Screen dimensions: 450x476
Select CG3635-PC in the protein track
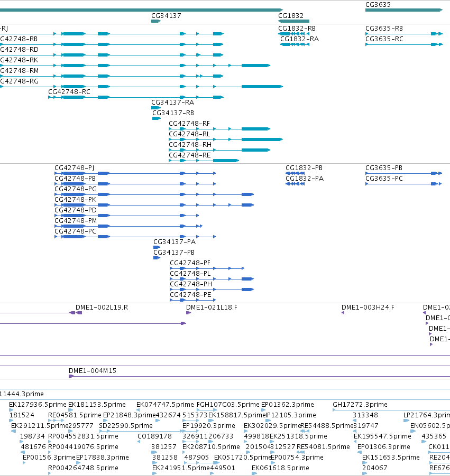pos(384,179)
